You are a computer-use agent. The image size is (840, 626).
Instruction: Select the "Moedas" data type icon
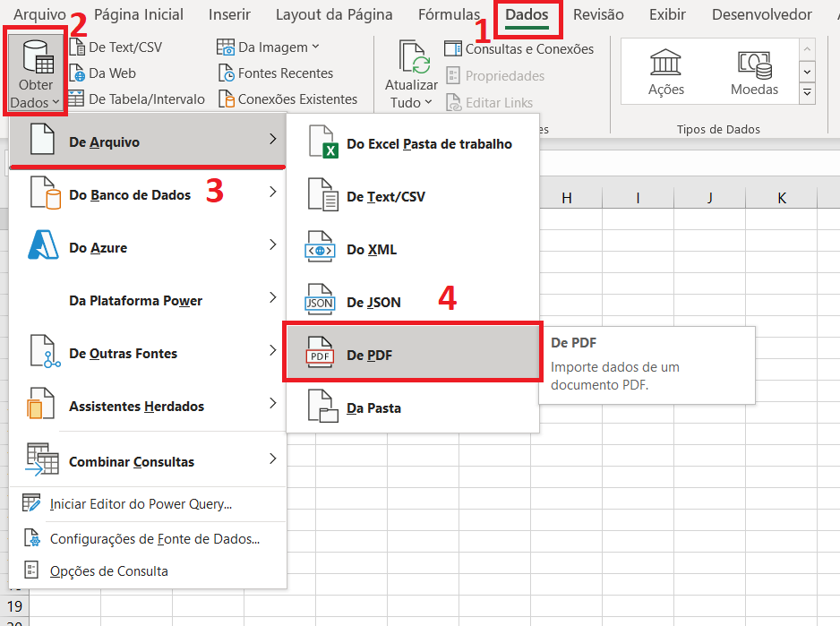pyautogui.click(x=755, y=67)
